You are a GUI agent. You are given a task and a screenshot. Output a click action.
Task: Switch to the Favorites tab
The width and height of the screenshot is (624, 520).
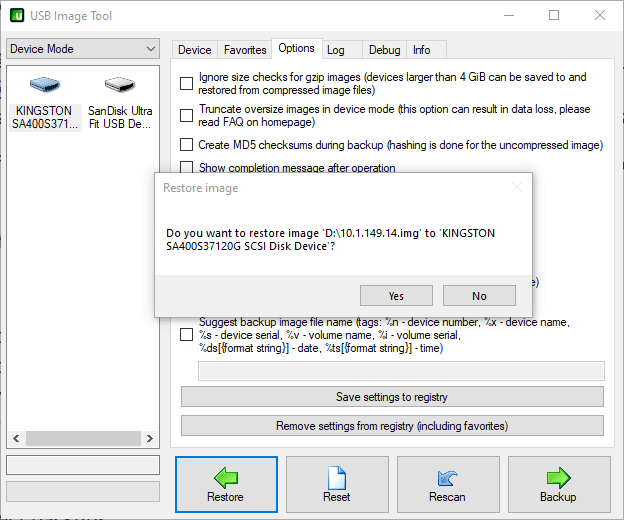pyautogui.click(x=245, y=50)
